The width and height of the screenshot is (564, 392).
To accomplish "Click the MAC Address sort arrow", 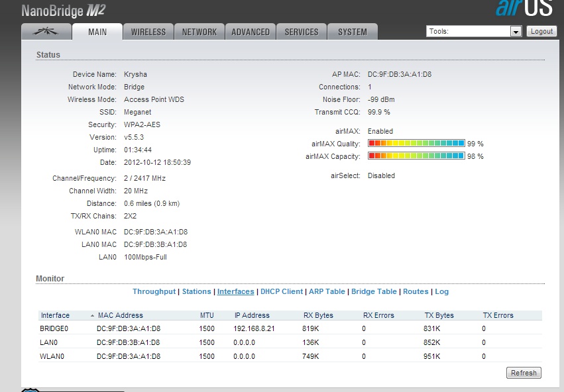I will pyautogui.click(x=92, y=316).
